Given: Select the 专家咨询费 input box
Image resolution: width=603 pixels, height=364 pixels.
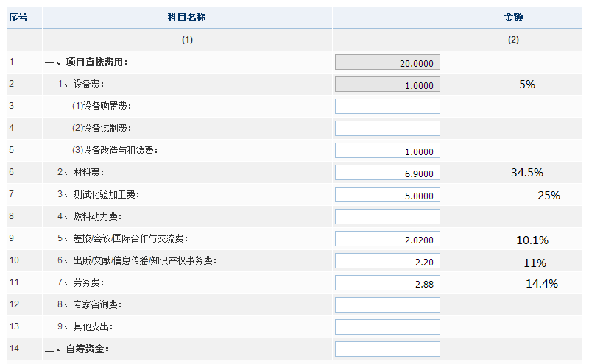Looking at the screenshot, I should pos(387,305).
